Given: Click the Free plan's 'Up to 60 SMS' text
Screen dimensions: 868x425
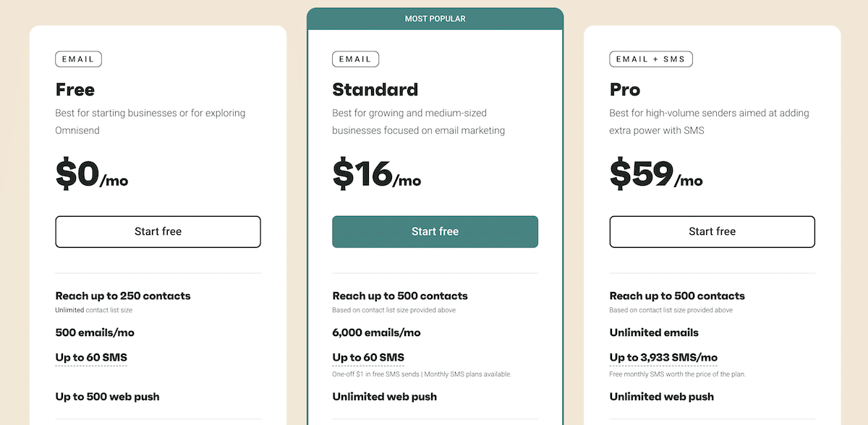Looking at the screenshot, I should tap(91, 357).
